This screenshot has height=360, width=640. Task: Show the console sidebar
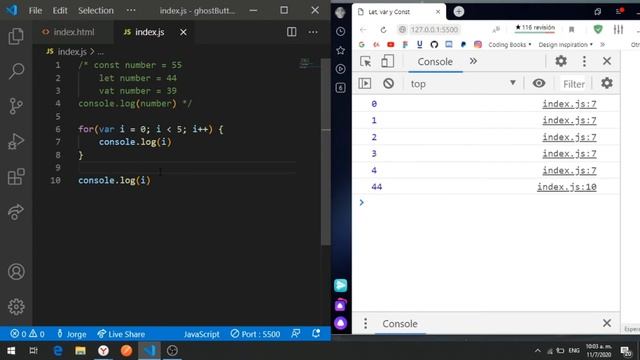[x=364, y=84]
